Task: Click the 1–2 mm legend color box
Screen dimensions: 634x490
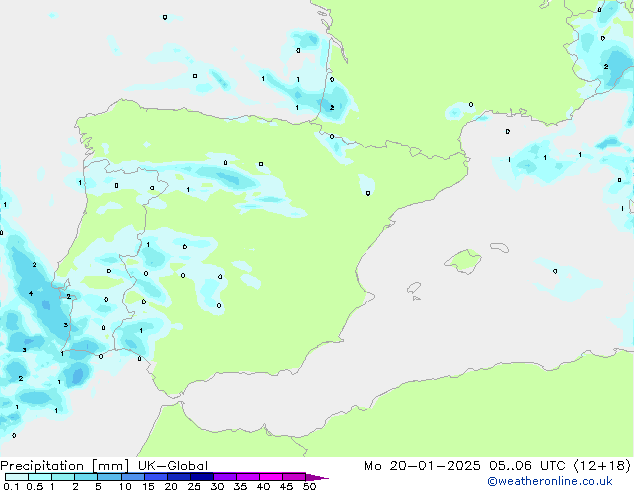Action: 63,477
